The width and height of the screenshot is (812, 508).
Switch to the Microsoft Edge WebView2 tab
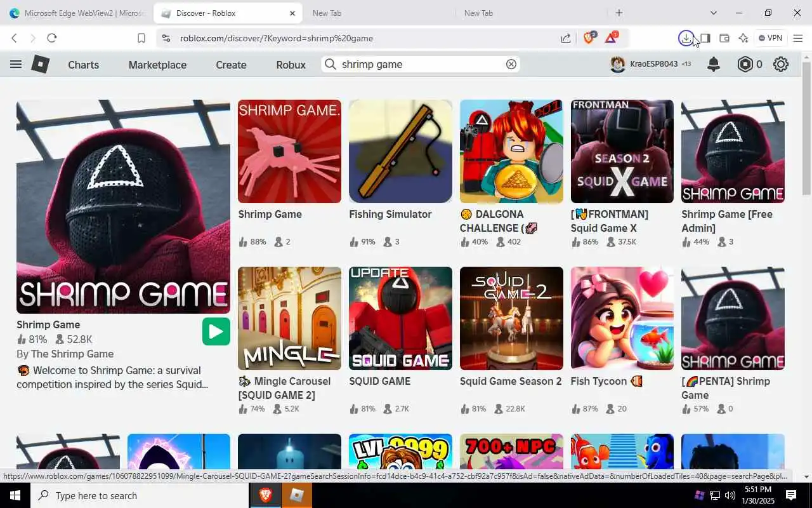pyautogui.click(x=76, y=13)
